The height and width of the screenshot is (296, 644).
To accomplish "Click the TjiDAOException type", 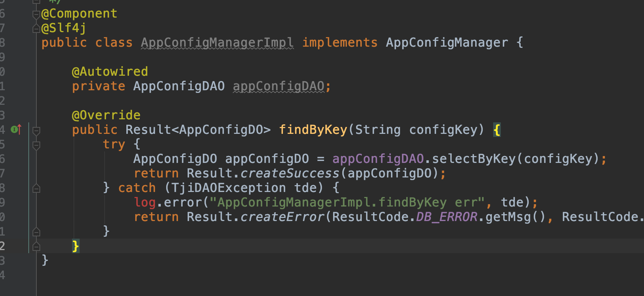I will pos(229,188).
